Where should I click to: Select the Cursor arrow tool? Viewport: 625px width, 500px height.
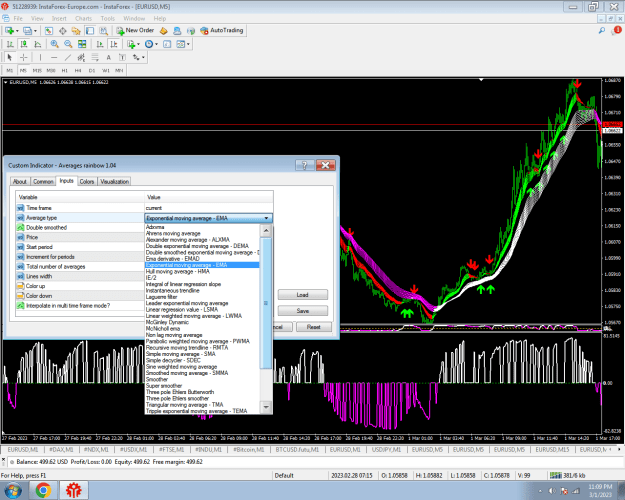(x=10, y=57)
